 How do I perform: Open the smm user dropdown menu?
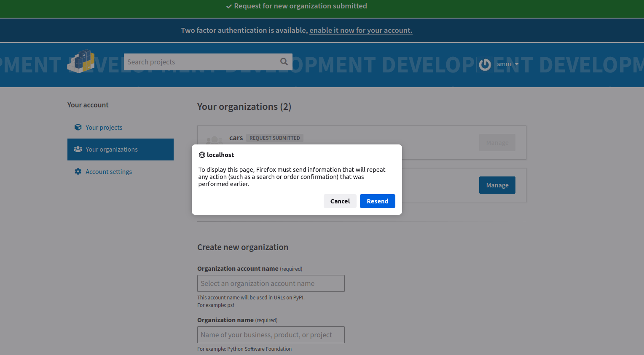tap(507, 64)
